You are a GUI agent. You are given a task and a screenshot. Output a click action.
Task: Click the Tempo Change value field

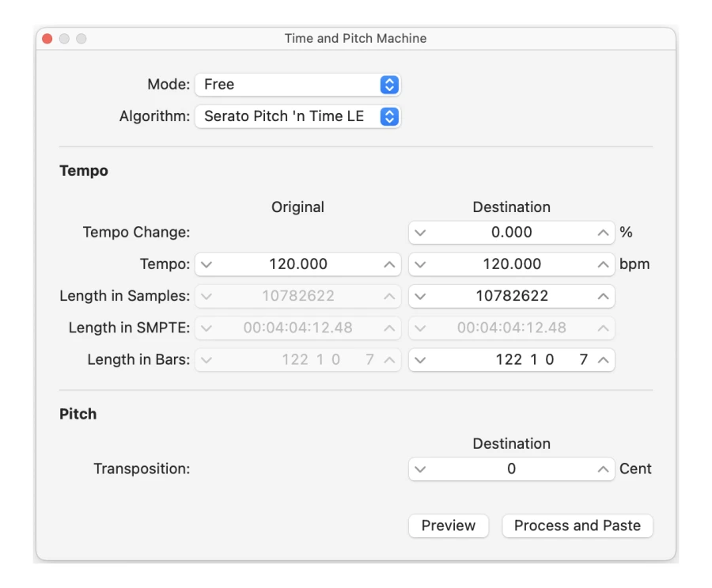click(x=512, y=233)
